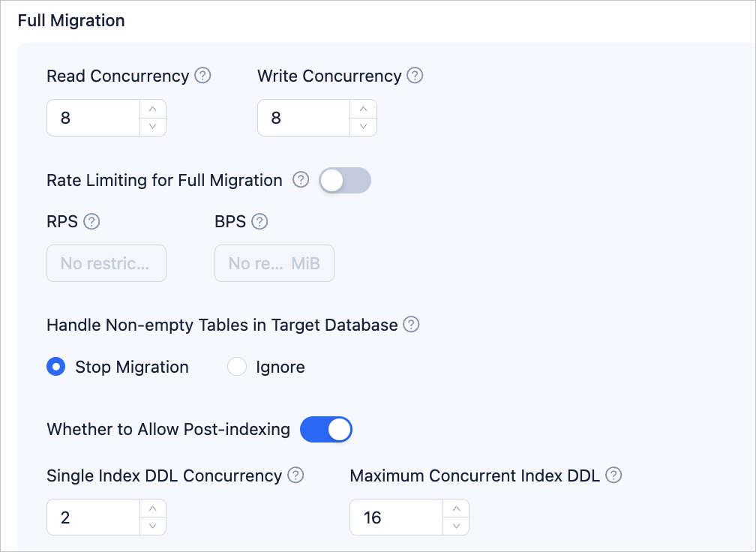This screenshot has height=552, width=756.
Task: Decrease Maximum Concurrent Index DDL value
Action: (x=456, y=526)
